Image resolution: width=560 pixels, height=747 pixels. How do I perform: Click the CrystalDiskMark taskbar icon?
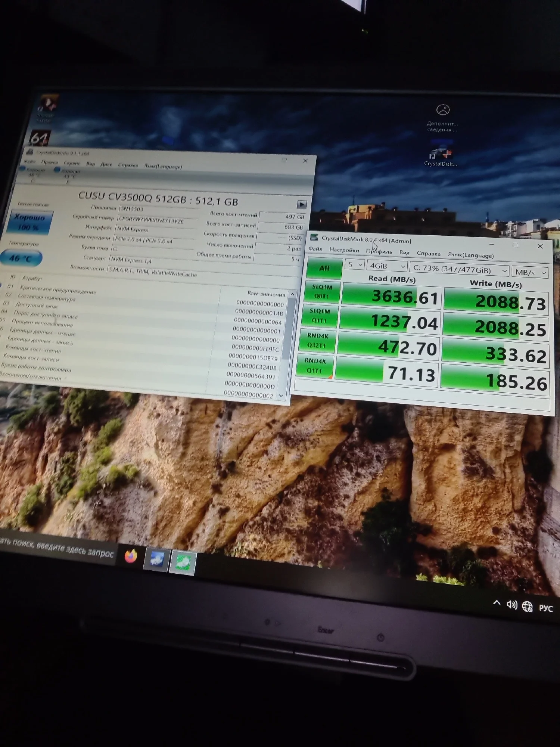pos(183,562)
